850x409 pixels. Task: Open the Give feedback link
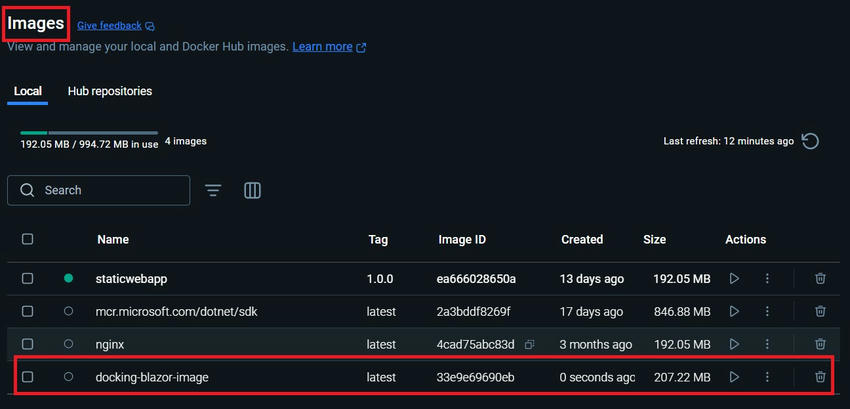(110, 25)
